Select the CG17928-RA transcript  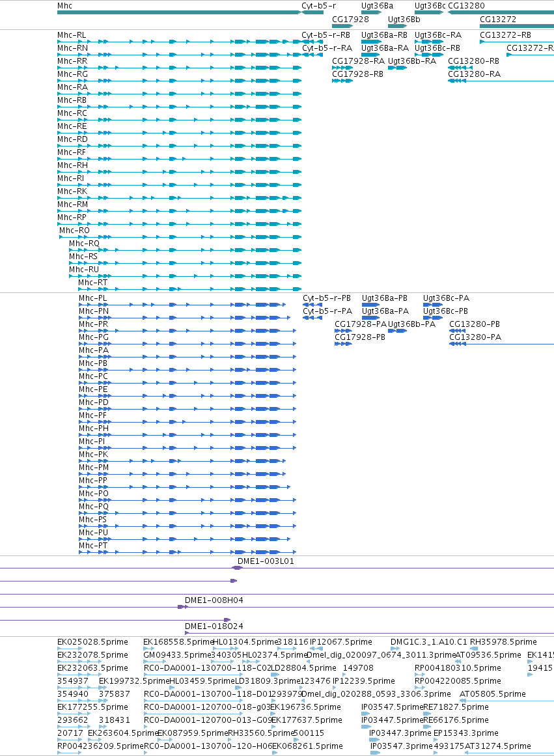[342, 68]
